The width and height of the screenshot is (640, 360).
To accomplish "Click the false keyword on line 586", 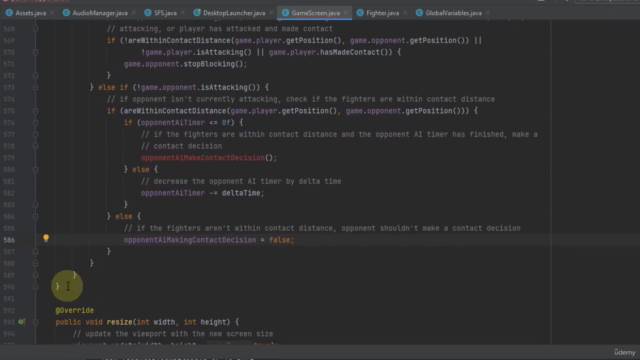I will 280,240.
